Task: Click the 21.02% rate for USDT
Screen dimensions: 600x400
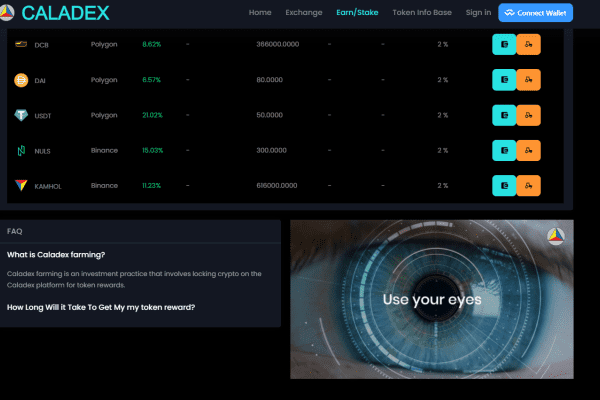Action: point(152,115)
